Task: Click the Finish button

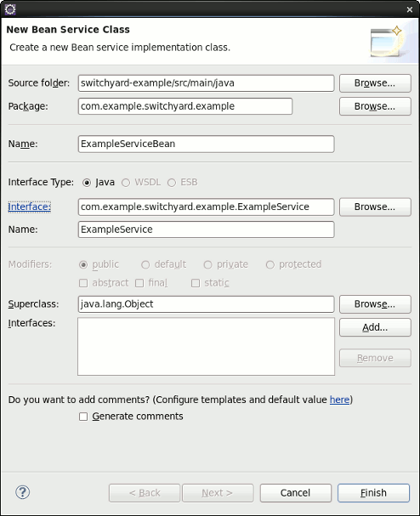Action: coord(373,493)
